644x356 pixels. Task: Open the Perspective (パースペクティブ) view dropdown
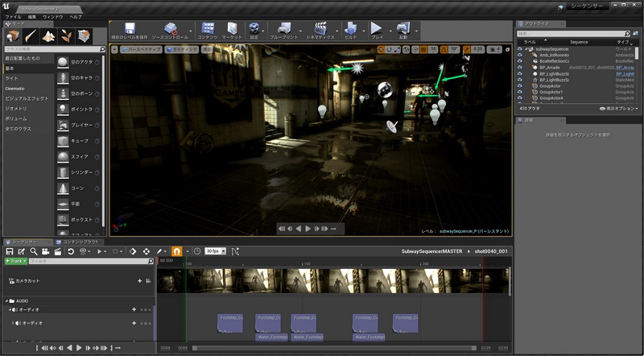141,49
